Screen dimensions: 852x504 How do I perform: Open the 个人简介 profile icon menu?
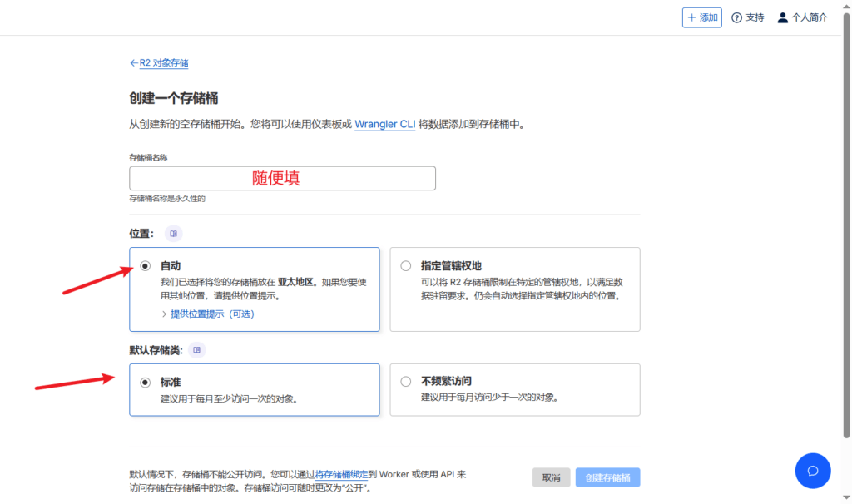782,17
